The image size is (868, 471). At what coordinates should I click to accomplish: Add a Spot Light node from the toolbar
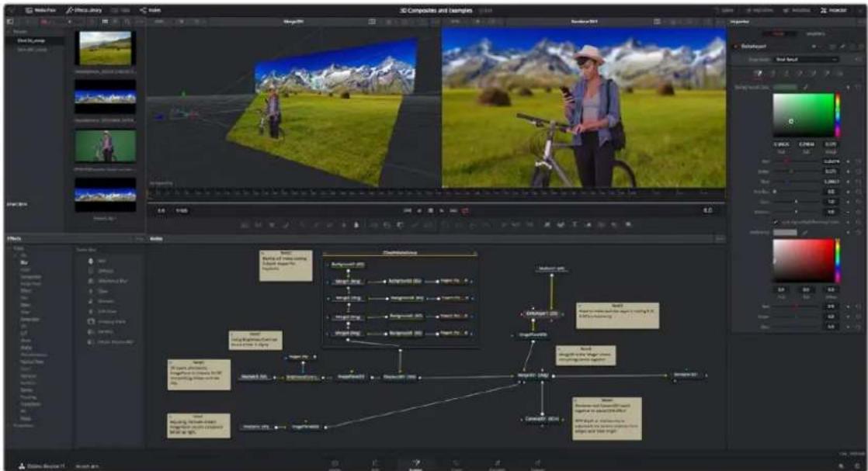coord(614,225)
